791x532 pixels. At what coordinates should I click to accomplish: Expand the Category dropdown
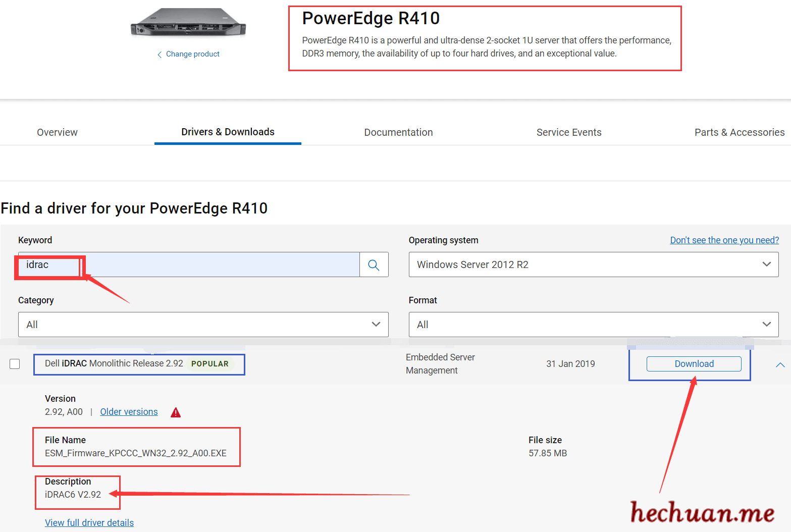coord(203,325)
